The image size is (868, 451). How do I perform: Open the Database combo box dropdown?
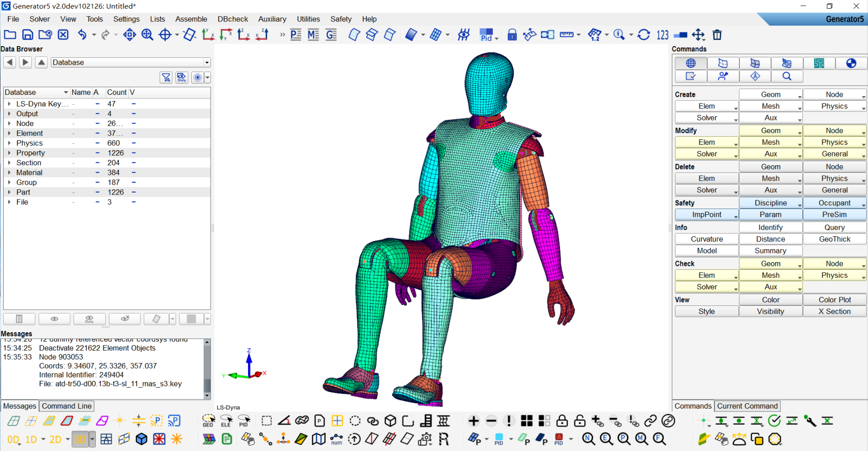[207, 62]
